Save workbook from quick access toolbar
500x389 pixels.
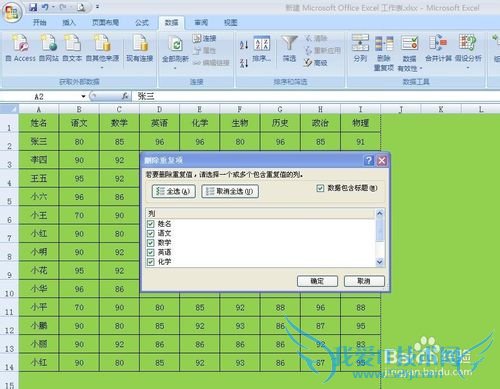(x=33, y=7)
